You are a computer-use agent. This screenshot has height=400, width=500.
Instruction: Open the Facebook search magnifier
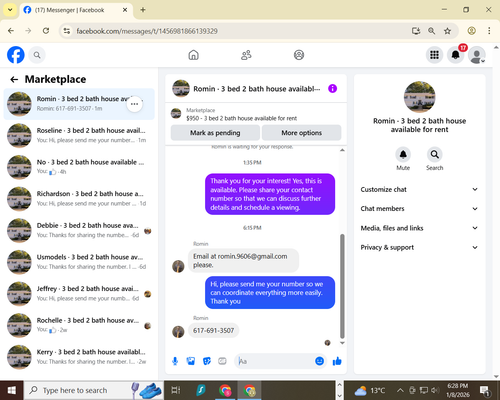(x=37, y=55)
